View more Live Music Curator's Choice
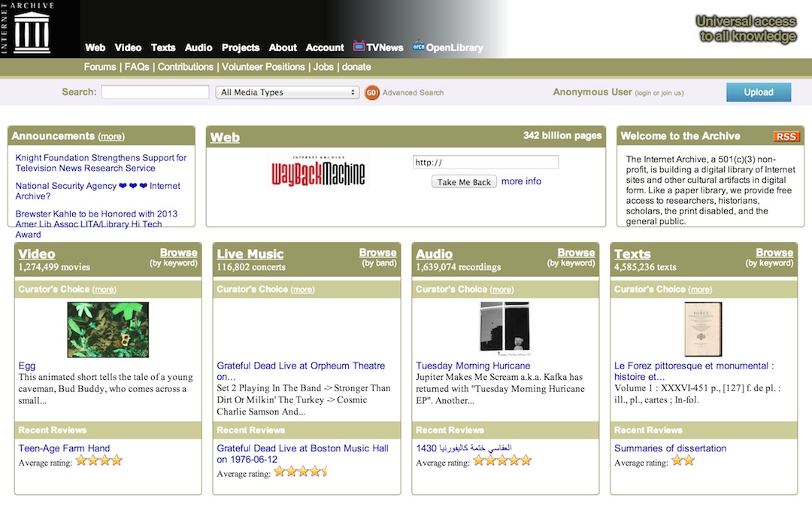812x507 pixels. pos(302,290)
